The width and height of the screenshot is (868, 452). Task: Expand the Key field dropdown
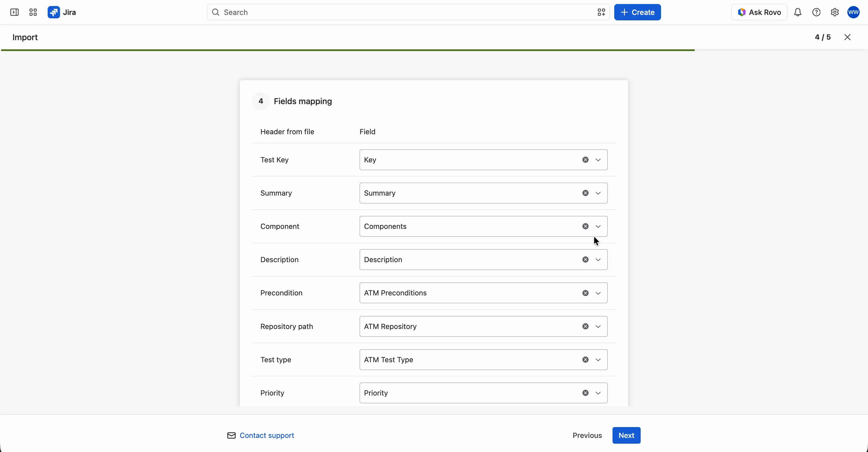[598, 160]
